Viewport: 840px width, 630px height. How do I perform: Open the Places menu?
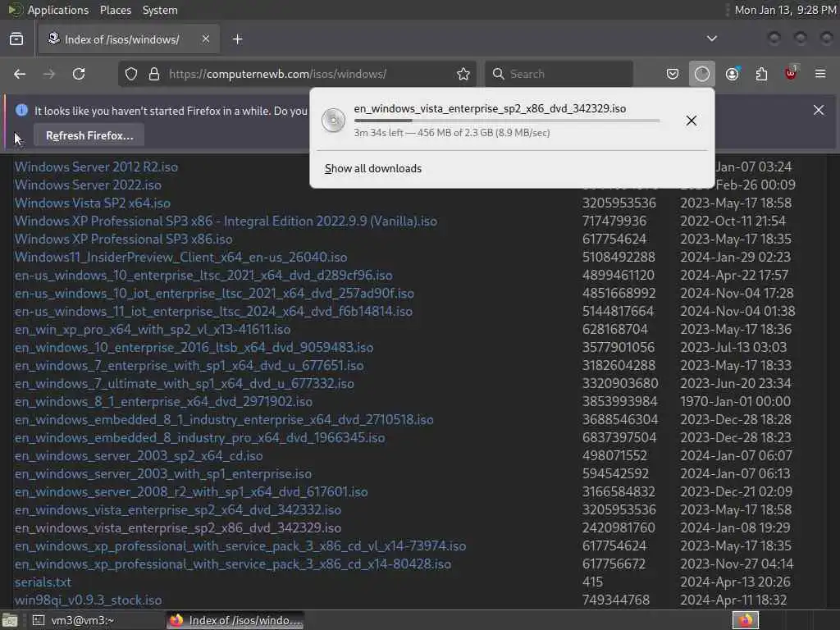coord(115,10)
